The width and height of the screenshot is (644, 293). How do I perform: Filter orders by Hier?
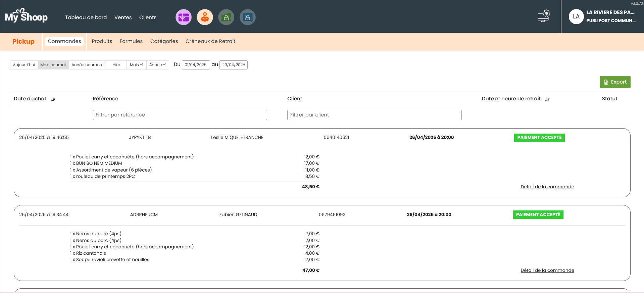116,65
